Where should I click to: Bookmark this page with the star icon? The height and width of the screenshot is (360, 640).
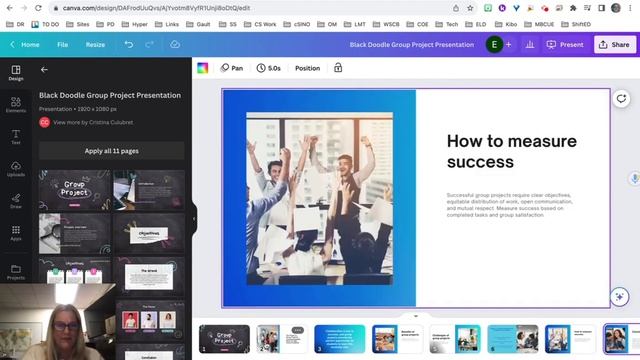(470, 8)
